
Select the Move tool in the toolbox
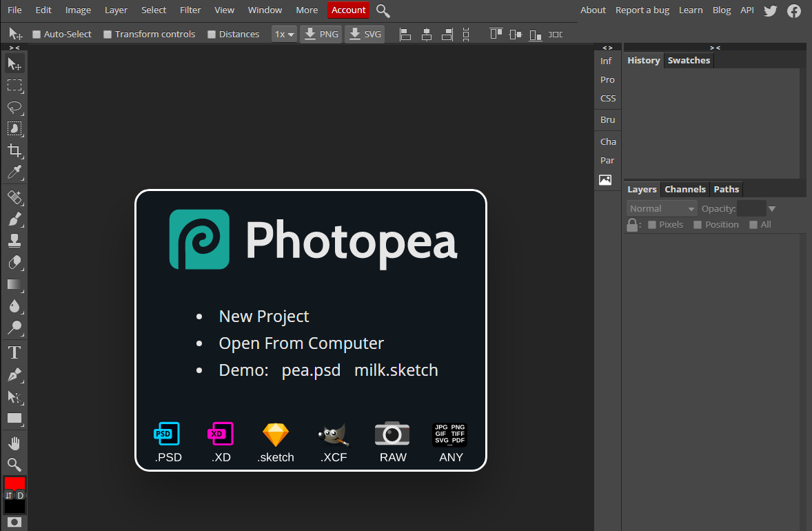click(x=14, y=63)
